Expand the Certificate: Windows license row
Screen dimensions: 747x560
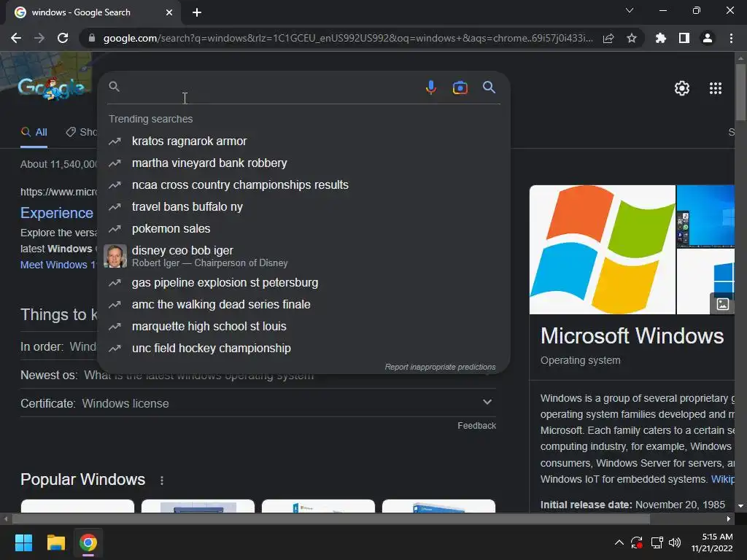pyautogui.click(x=258, y=403)
